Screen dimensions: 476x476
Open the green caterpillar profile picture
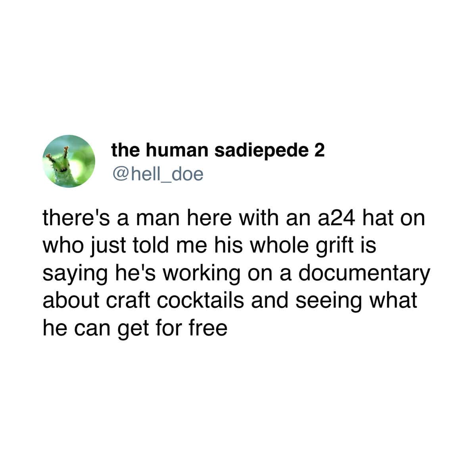69,161
